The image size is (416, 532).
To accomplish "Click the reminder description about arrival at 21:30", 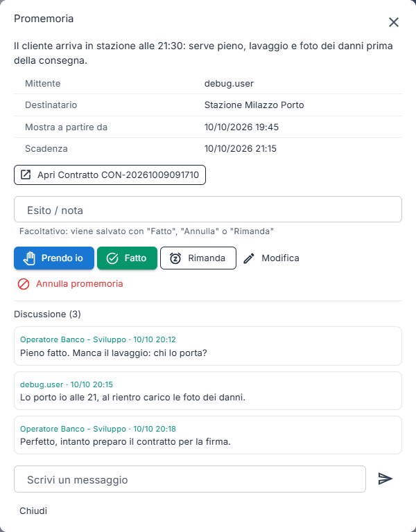I will point(203,53).
